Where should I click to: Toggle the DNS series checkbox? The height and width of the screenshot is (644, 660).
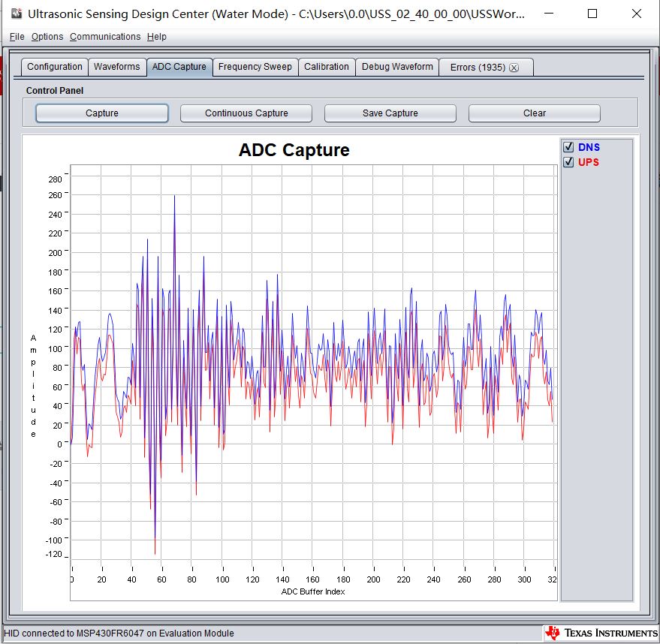568,147
